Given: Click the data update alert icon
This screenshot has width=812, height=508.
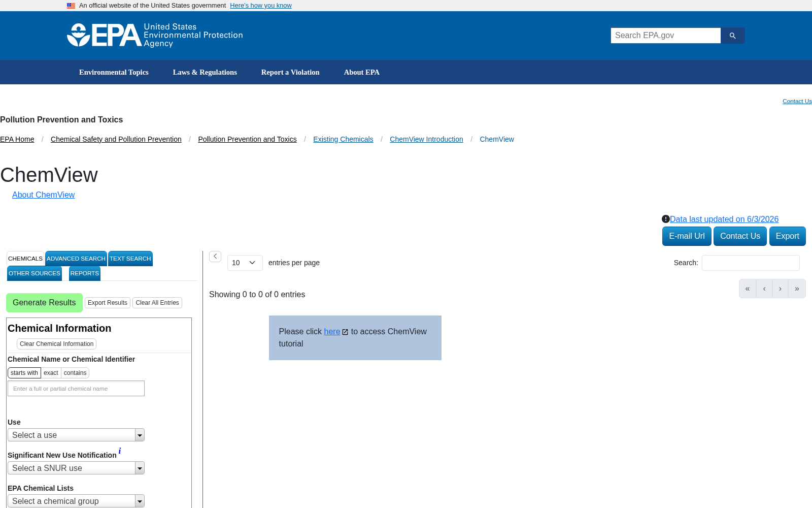Looking at the screenshot, I should [x=666, y=219].
